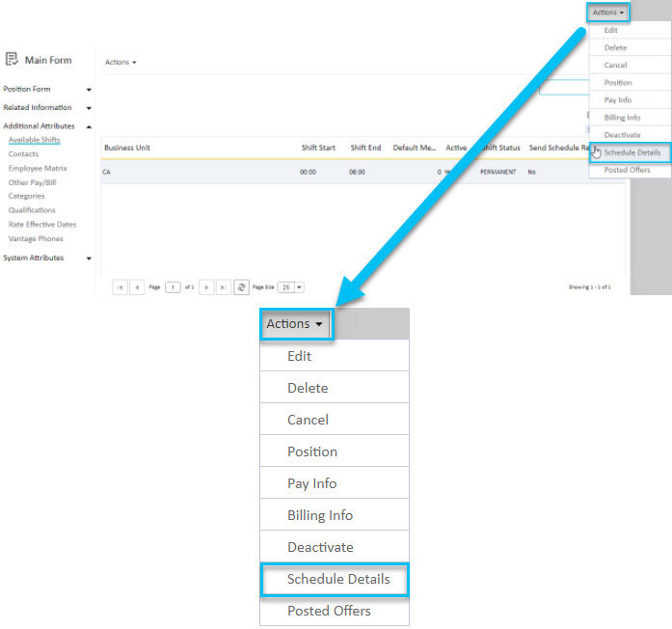The width and height of the screenshot is (672, 629).
Task: Select Schedule Details in the small Actions menu
Action: (630, 152)
